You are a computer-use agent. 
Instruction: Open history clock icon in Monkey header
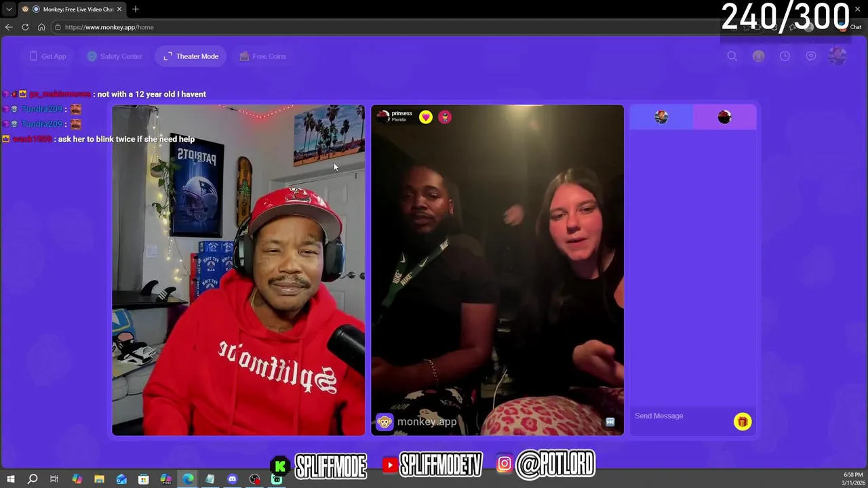pos(785,56)
